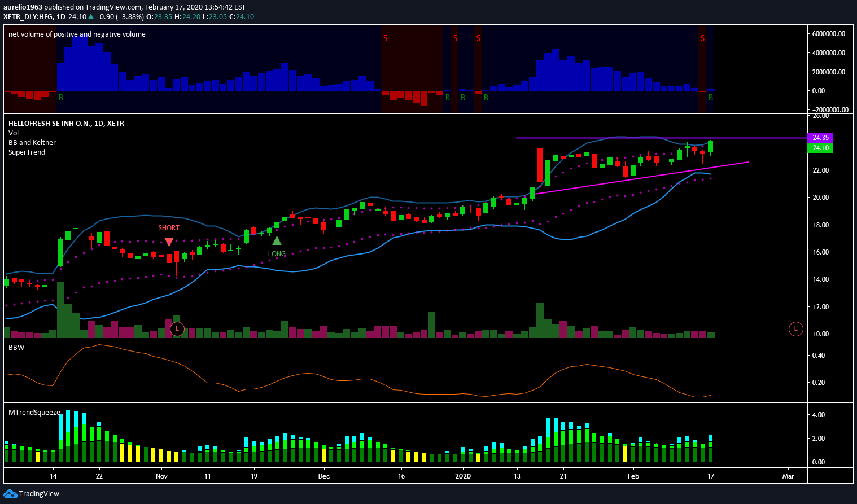Click the H:24.20 high value
This screenshot has width=857, height=504.
(x=187, y=17)
